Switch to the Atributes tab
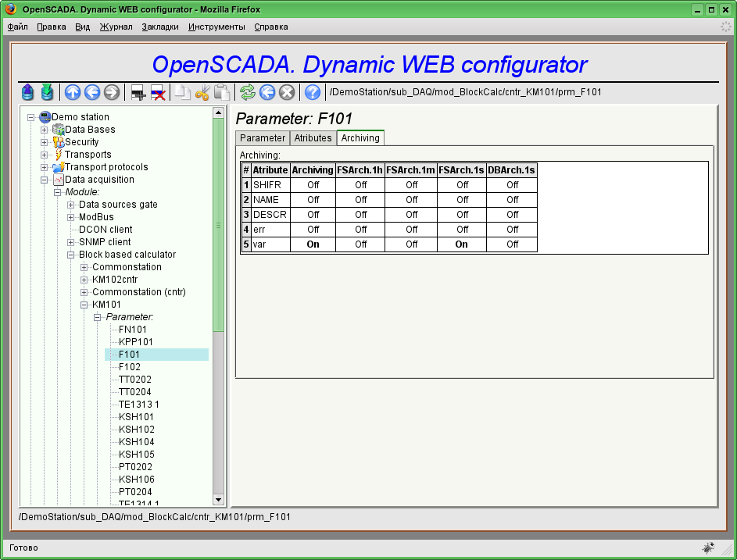This screenshot has height=560, width=737. point(313,138)
